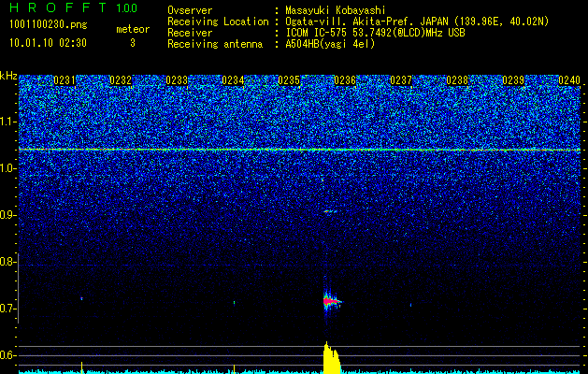
Task: Select the filename 1001100230.png
Action: (49, 24)
